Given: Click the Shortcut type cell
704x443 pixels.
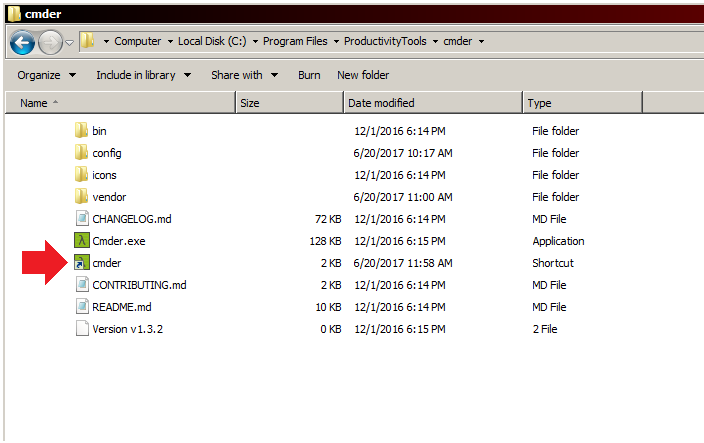Looking at the screenshot, I should pyautogui.click(x=553, y=263).
